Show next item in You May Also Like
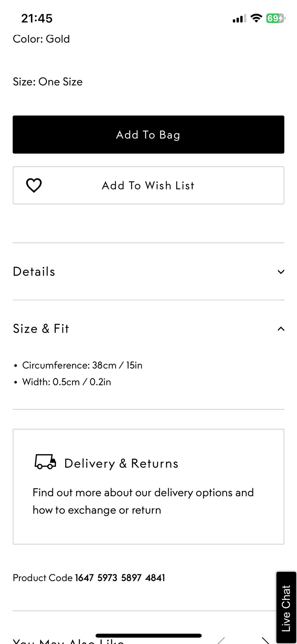Viewport: 297px width, 644px height. click(x=266, y=640)
